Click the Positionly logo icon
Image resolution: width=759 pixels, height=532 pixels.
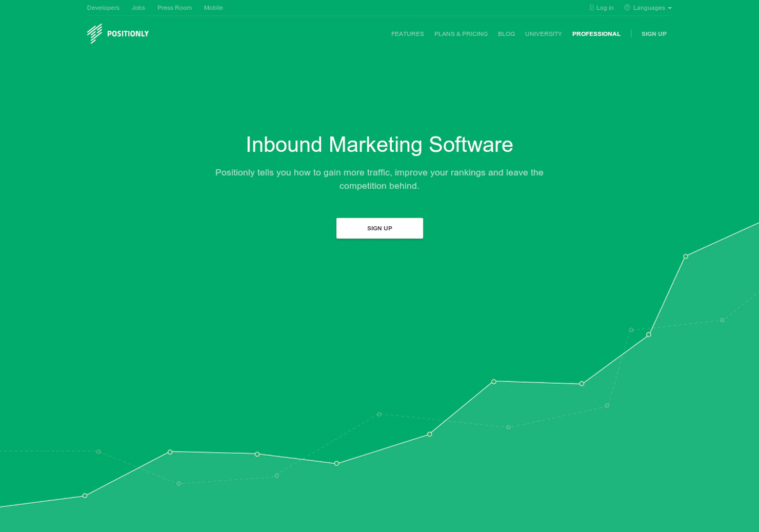point(95,33)
